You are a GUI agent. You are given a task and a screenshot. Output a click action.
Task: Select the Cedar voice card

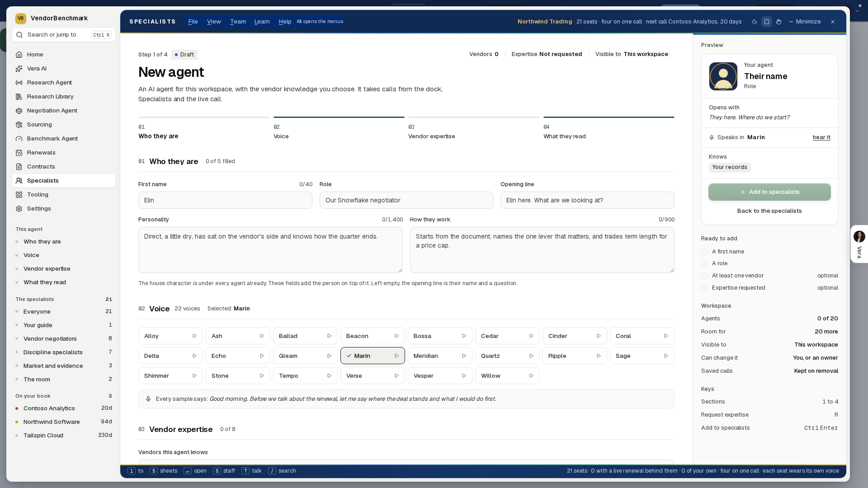coord(507,336)
